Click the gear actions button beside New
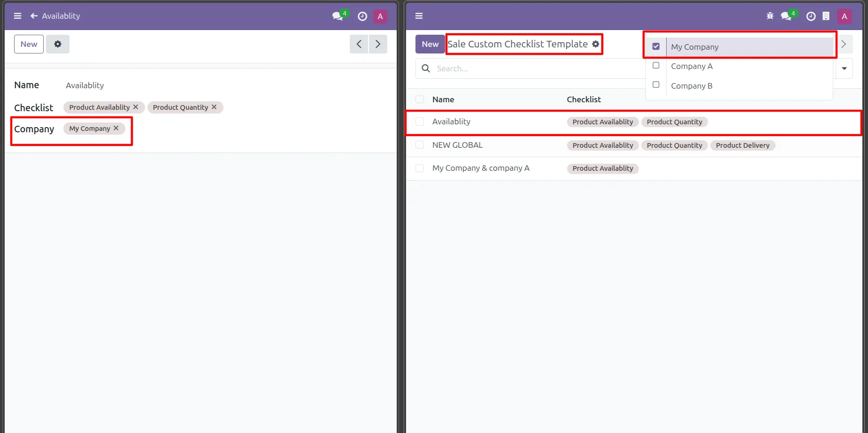Image resolution: width=868 pixels, height=433 pixels. coord(58,44)
